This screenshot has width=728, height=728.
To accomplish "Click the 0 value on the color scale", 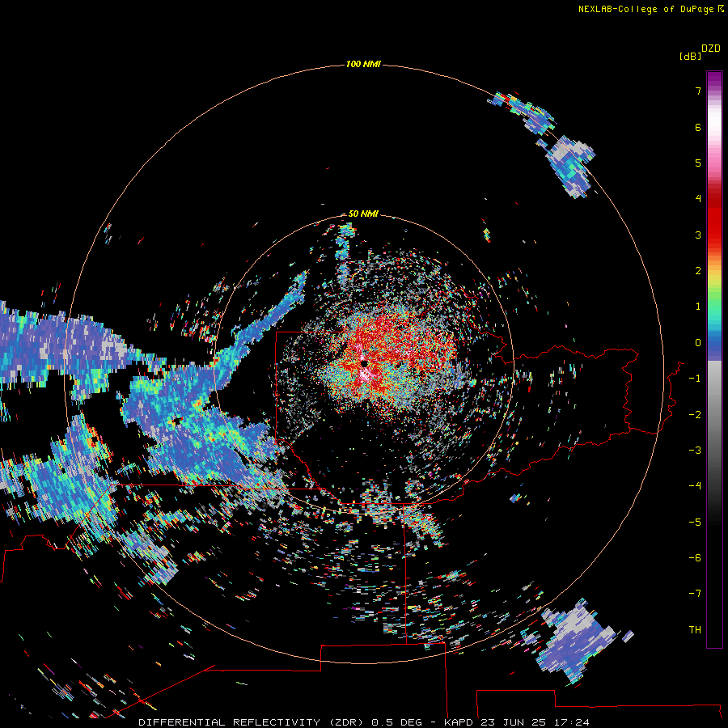I will (x=698, y=343).
